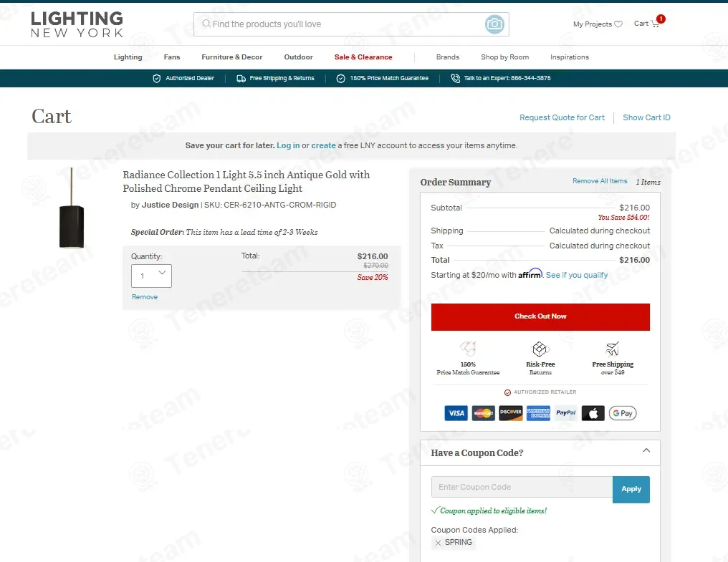Click the Talk to an Expert phone icon

click(456, 79)
